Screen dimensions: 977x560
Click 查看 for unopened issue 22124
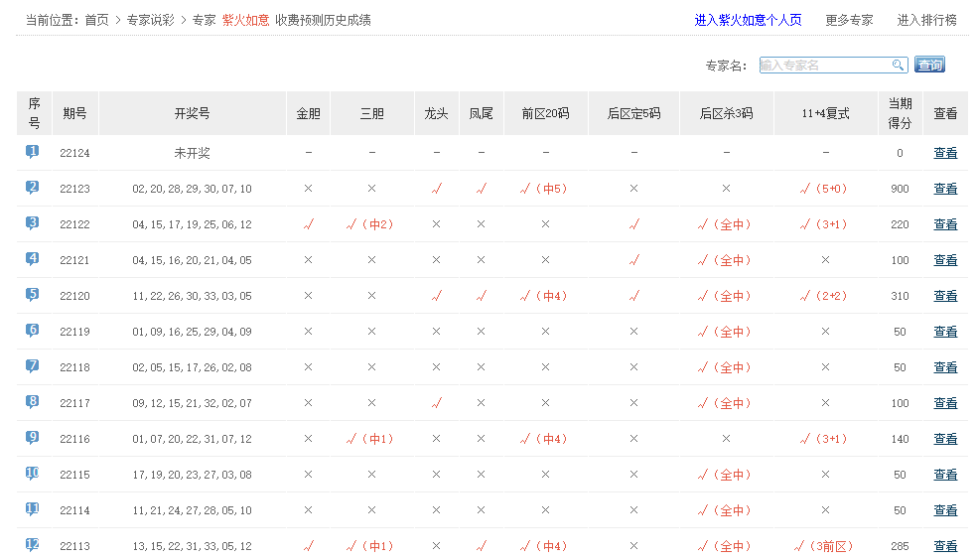[x=945, y=153]
